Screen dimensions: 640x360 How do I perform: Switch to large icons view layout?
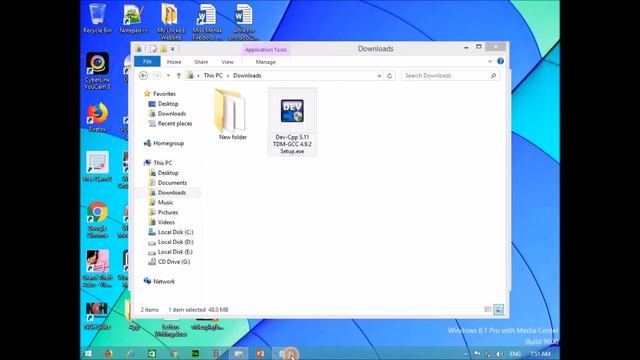498,309
